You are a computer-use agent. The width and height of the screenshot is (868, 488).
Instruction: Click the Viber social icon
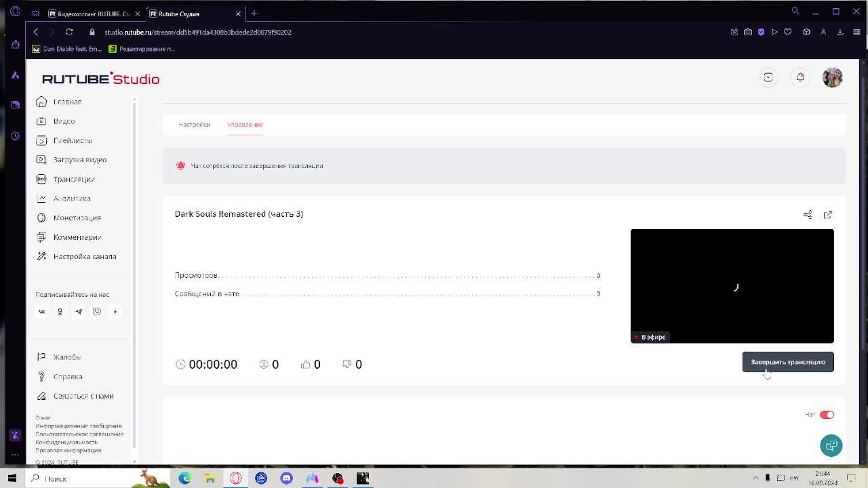[x=97, y=312]
